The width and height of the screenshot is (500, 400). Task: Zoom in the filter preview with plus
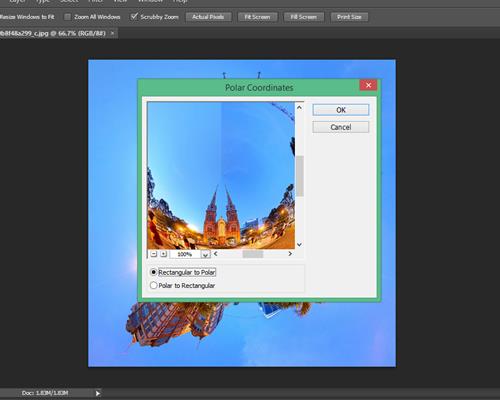point(163,254)
